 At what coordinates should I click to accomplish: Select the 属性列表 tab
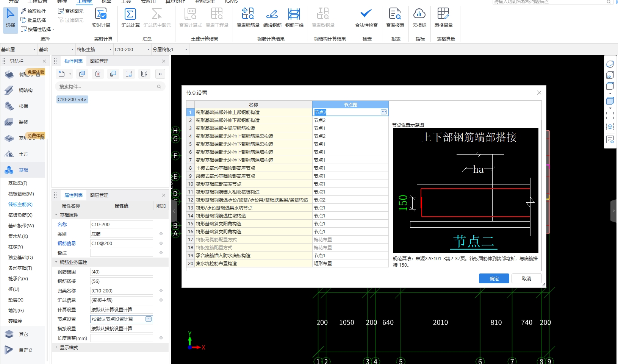tap(74, 195)
